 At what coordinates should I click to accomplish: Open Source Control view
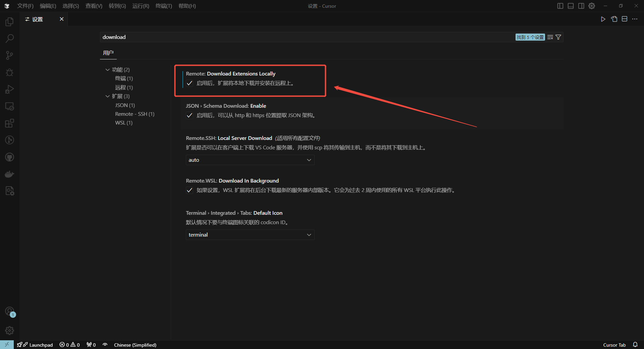tap(9, 55)
